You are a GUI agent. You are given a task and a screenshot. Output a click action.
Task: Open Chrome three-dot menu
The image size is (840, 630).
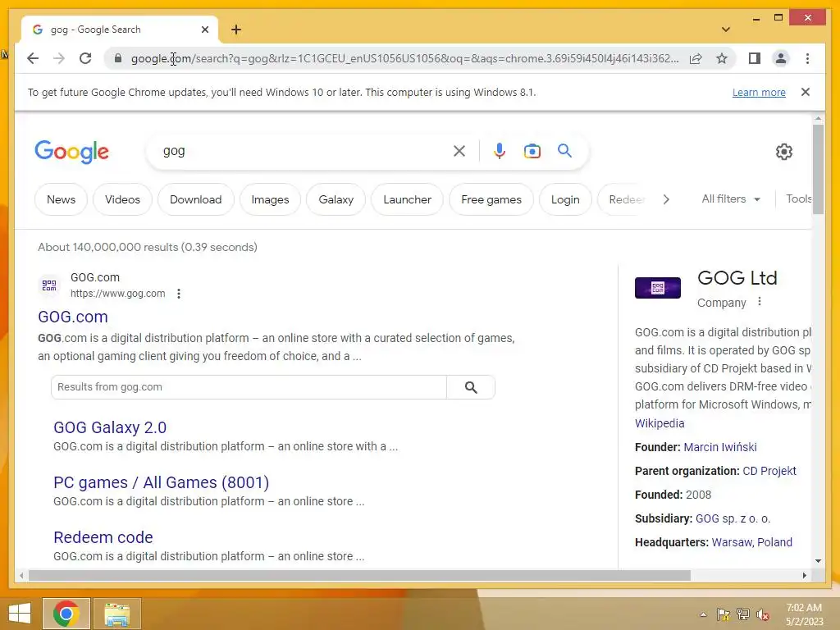click(x=807, y=58)
